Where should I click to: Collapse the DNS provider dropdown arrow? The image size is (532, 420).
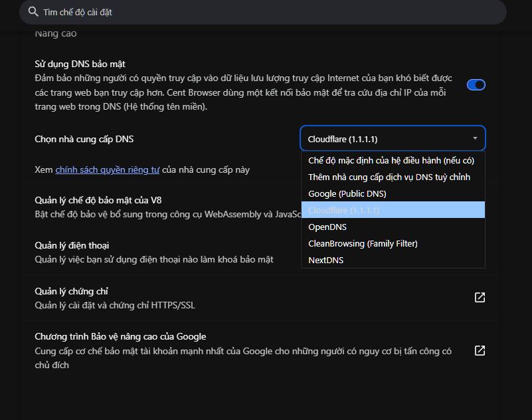click(475, 138)
